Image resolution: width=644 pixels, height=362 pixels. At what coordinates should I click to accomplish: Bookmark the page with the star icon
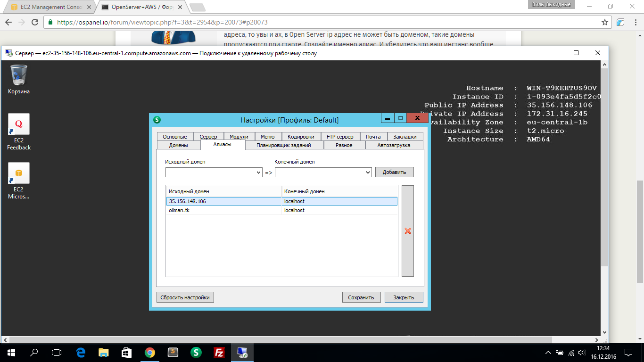[605, 22]
